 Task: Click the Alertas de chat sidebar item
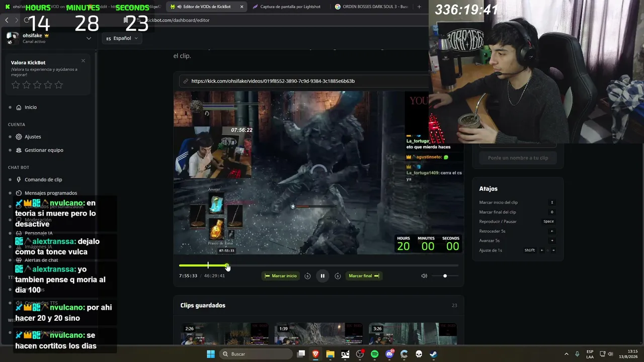(41, 260)
